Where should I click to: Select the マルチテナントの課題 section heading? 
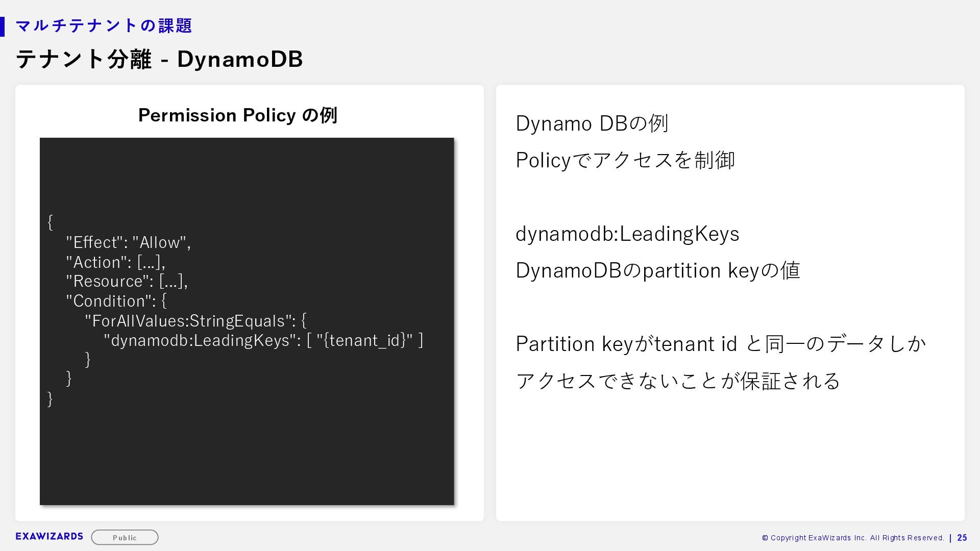(104, 26)
